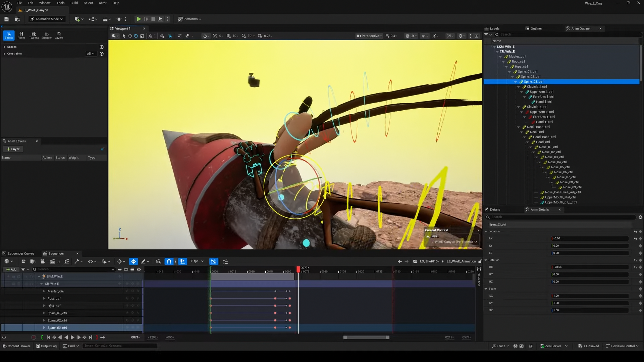Select the viewport select (arrow) tool

[124, 36]
